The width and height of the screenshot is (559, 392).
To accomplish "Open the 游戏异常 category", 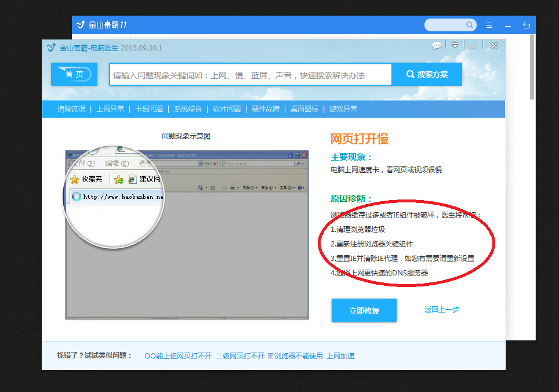I will click(x=343, y=109).
